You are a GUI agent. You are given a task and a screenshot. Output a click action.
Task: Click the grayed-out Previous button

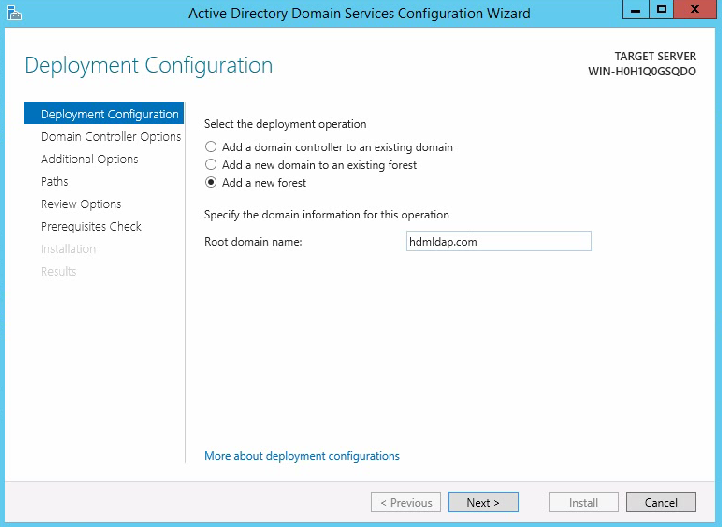(406, 502)
